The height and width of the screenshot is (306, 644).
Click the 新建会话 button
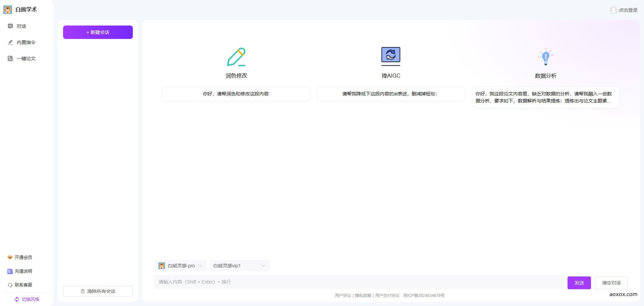[x=98, y=32]
